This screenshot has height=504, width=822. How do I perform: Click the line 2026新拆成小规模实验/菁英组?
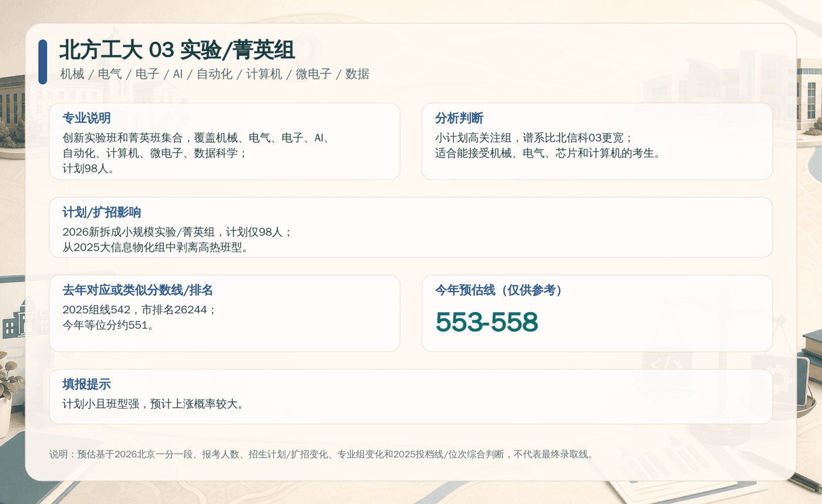tap(177, 232)
